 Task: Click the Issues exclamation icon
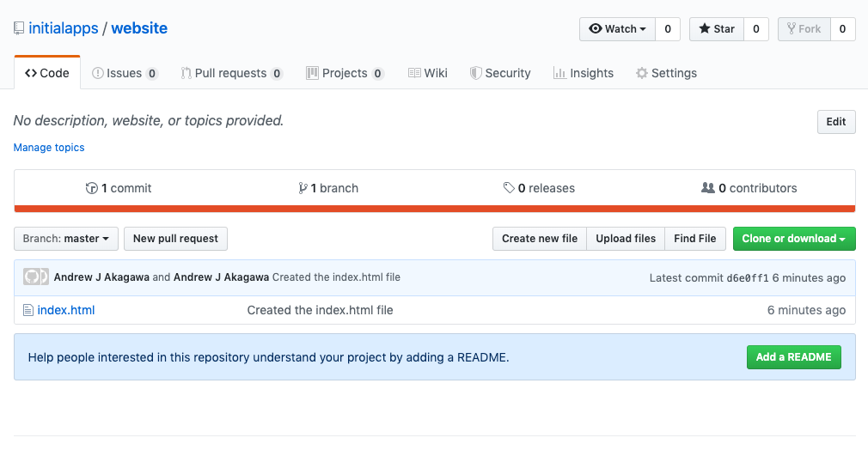[x=97, y=73]
